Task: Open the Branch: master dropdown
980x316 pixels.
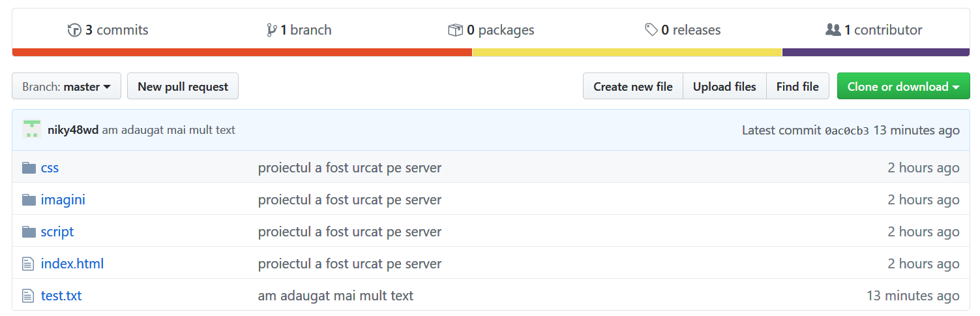Action: [x=67, y=86]
